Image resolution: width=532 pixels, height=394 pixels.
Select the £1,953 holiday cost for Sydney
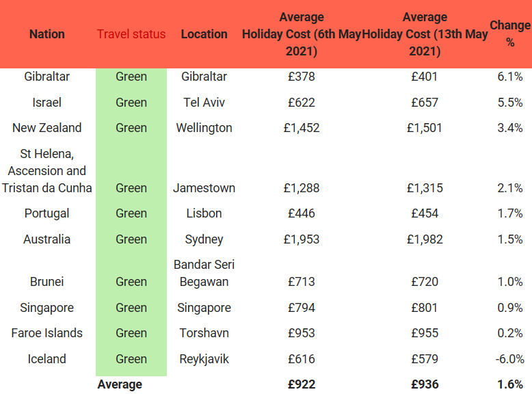302,239
